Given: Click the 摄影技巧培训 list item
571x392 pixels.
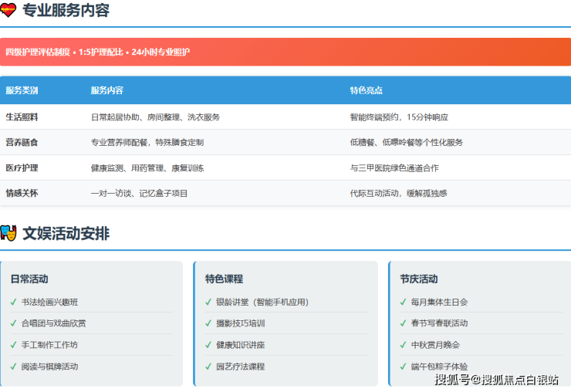Looking at the screenshot, I should pos(240,323).
